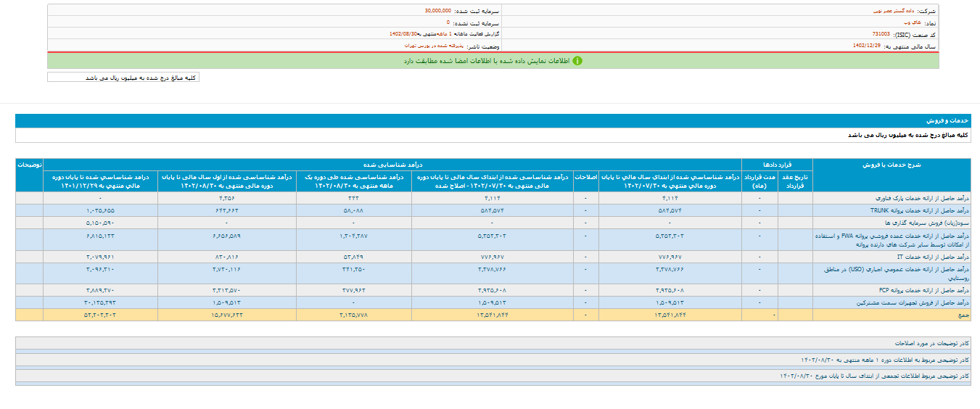Click the 'کادر توضیحات در مورد اصلاحات' box header
The image size is (980, 409).
pyautogui.click(x=931, y=342)
